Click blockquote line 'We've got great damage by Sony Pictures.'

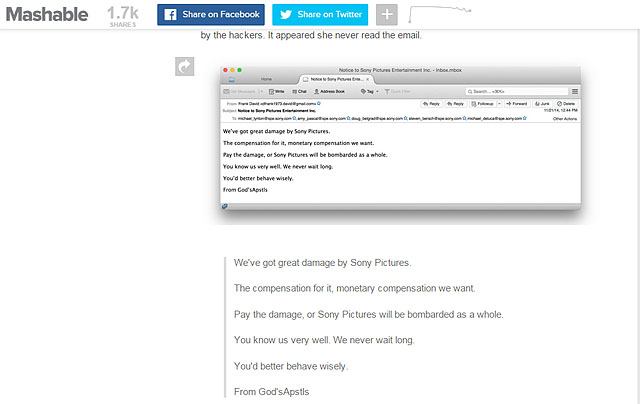322,263
